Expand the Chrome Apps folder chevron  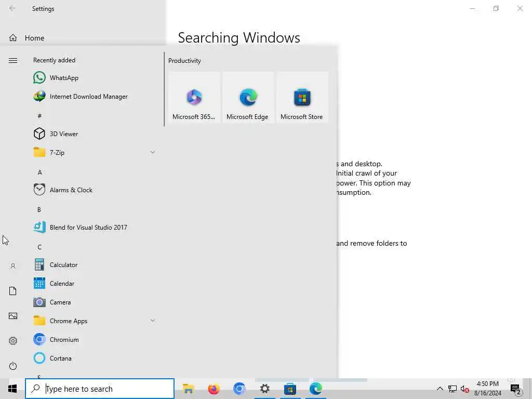click(153, 321)
